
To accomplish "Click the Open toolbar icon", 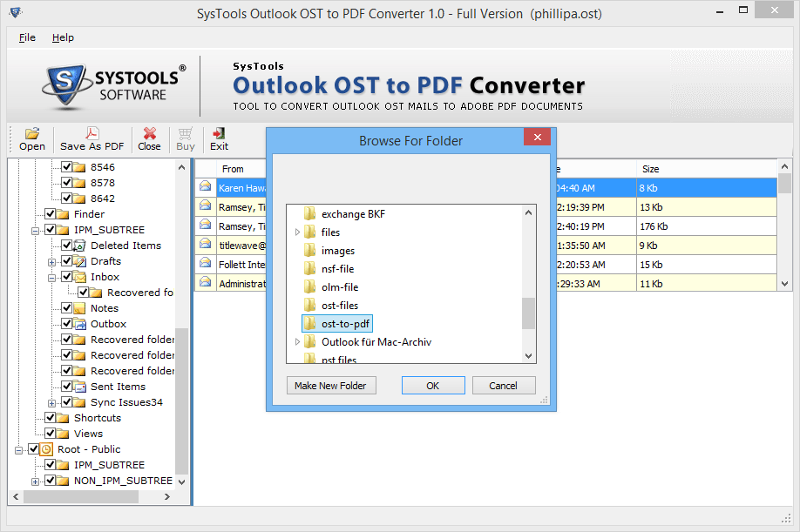I will pos(32,134).
